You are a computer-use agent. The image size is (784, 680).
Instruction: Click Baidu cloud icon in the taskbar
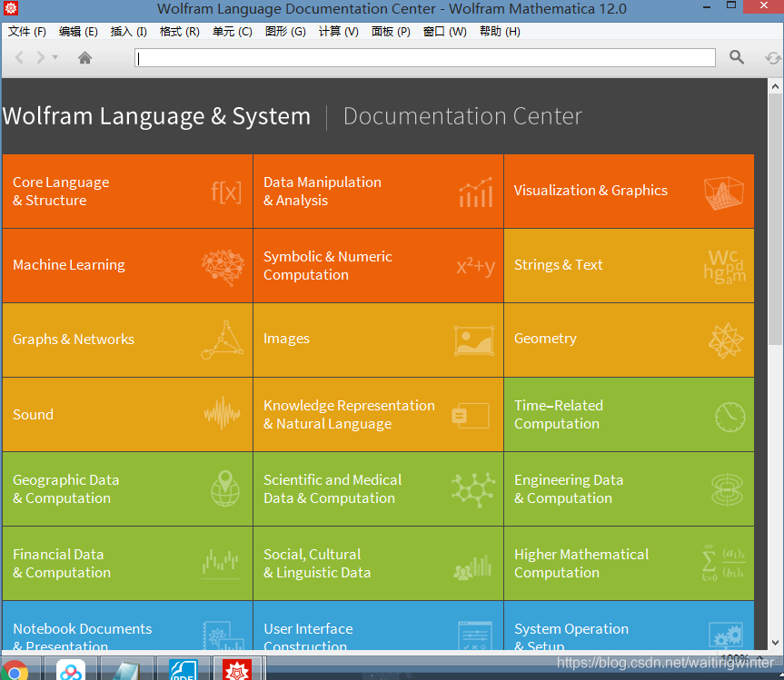tap(71, 669)
